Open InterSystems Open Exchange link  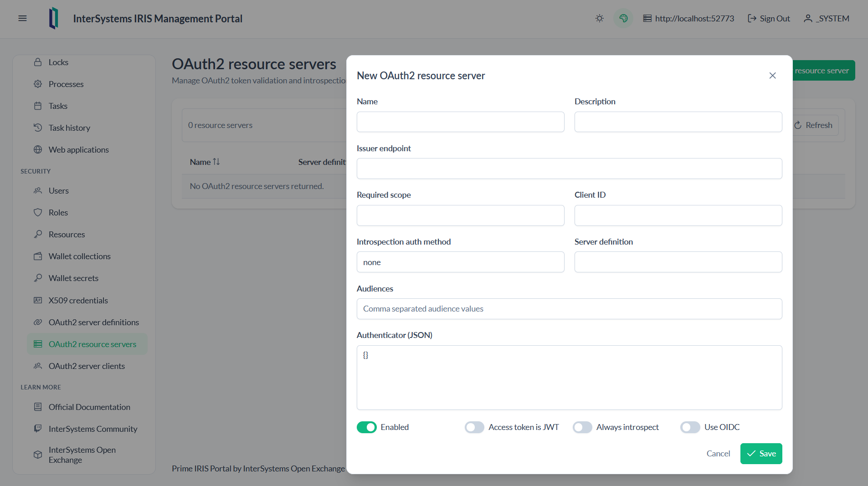pyautogui.click(x=87, y=455)
